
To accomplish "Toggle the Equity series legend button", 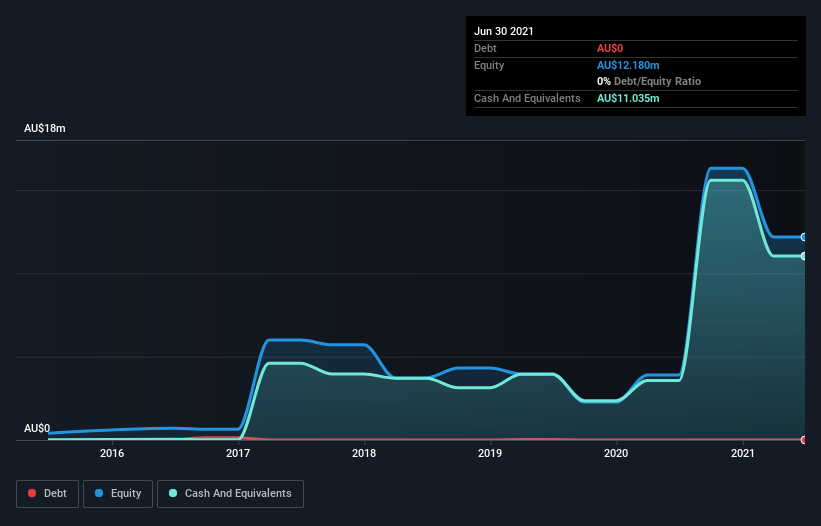I will pyautogui.click(x=118, y=494).
